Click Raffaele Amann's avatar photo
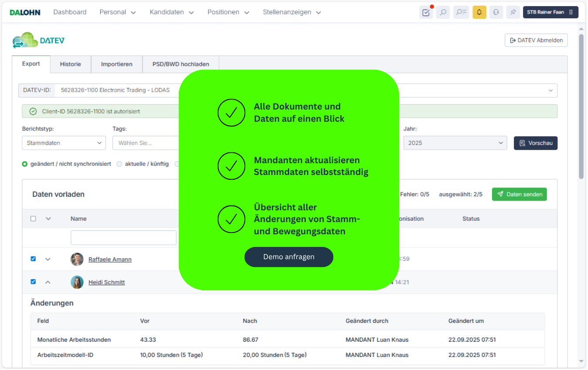Image resolution: width=588 pixels, height=370 pixels. [x=77, y=259]
